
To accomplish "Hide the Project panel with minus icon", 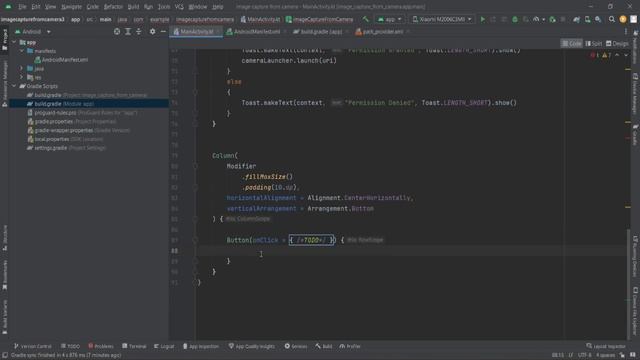I will coord(163,31).
